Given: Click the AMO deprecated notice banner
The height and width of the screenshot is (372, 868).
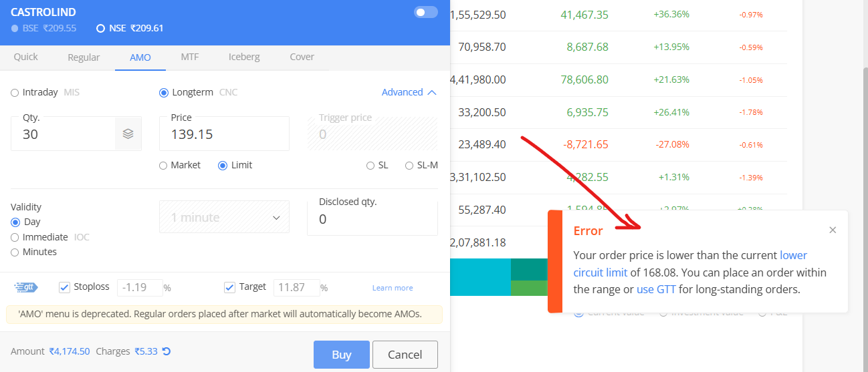Looking at the screenshot, I should click(x=224, y=314).
